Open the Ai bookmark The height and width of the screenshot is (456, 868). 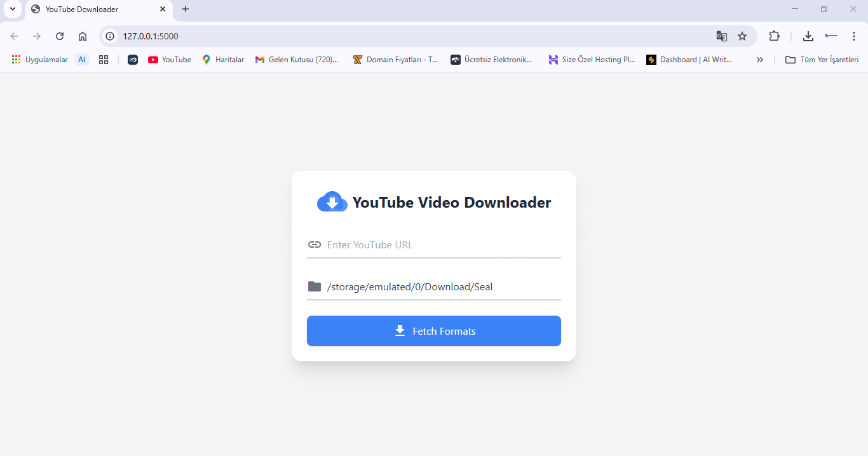(82, 60)
